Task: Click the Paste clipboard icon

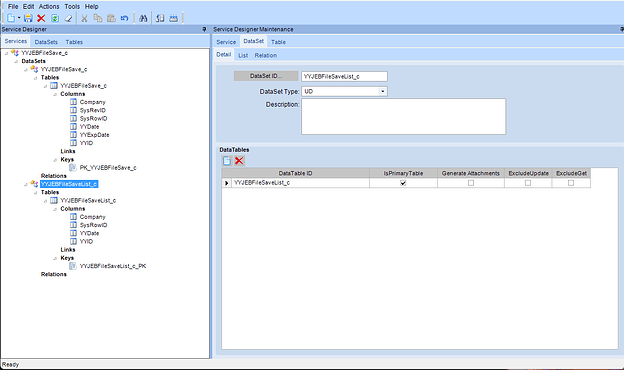Action: click(111, 18)
